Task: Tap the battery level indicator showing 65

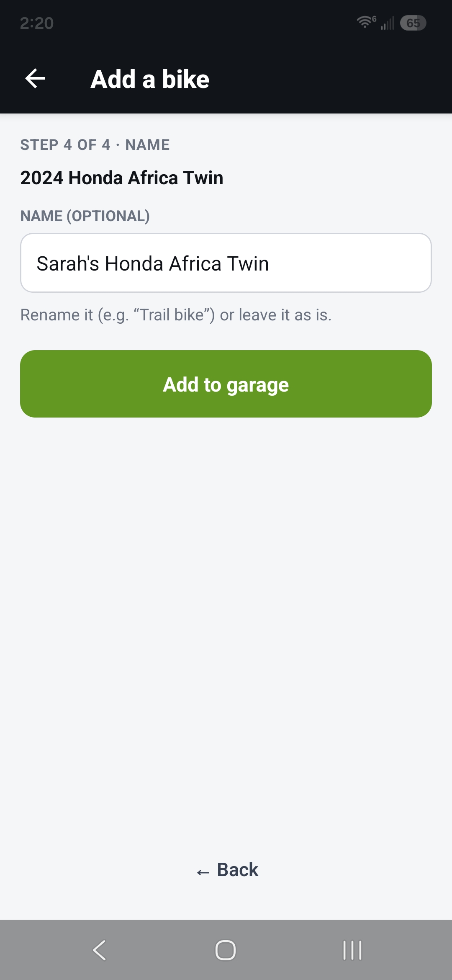Action: coord(413,23)
